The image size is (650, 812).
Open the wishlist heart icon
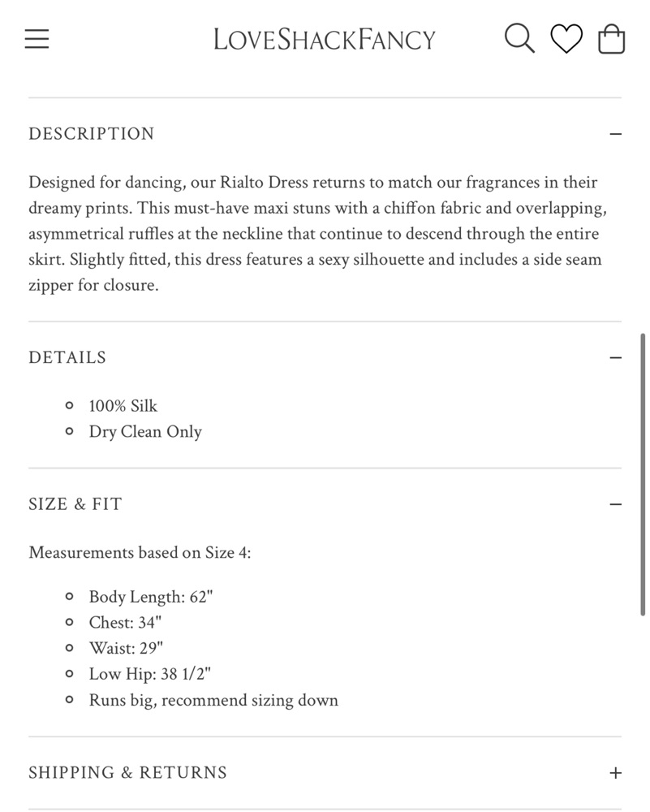click(566, 38)
